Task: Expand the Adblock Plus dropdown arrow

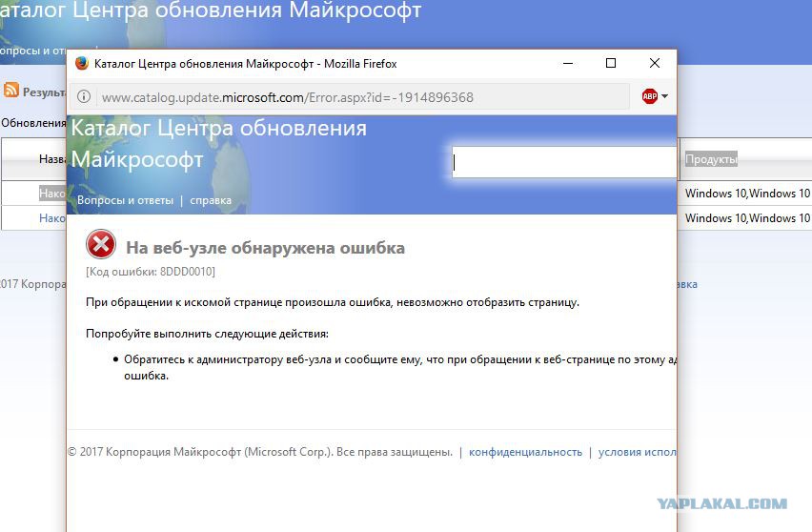Action: pos(664,96)
